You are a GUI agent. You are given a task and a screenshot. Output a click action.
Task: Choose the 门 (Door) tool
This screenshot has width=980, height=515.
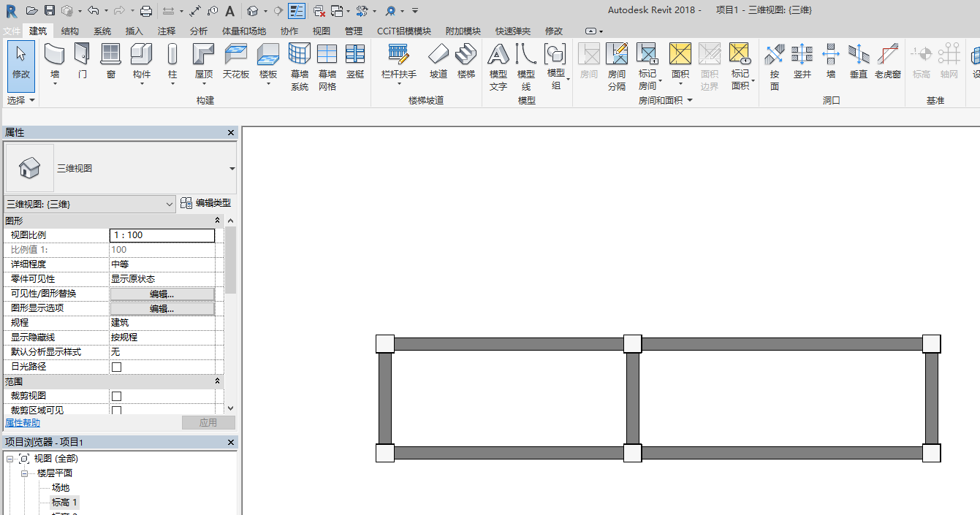click(83, 61)
